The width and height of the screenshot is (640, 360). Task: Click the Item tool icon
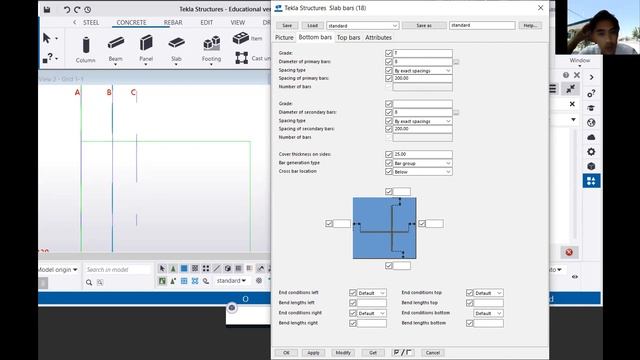click(241, 38)
